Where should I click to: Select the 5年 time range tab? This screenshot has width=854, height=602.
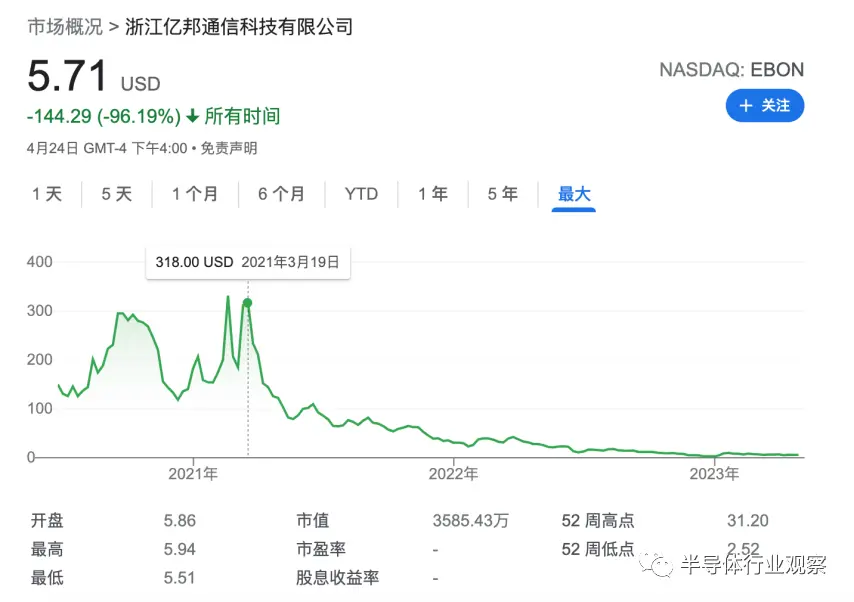[x=503, y=194]
